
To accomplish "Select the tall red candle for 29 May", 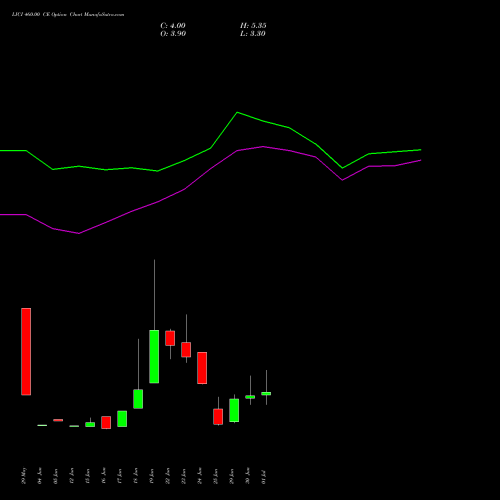I will tap(26, 352).
